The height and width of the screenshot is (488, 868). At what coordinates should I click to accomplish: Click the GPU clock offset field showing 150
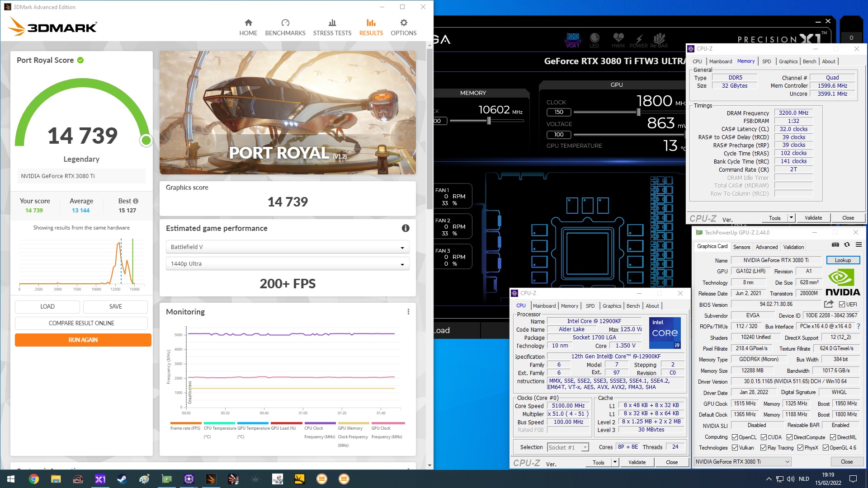point(559,112)
